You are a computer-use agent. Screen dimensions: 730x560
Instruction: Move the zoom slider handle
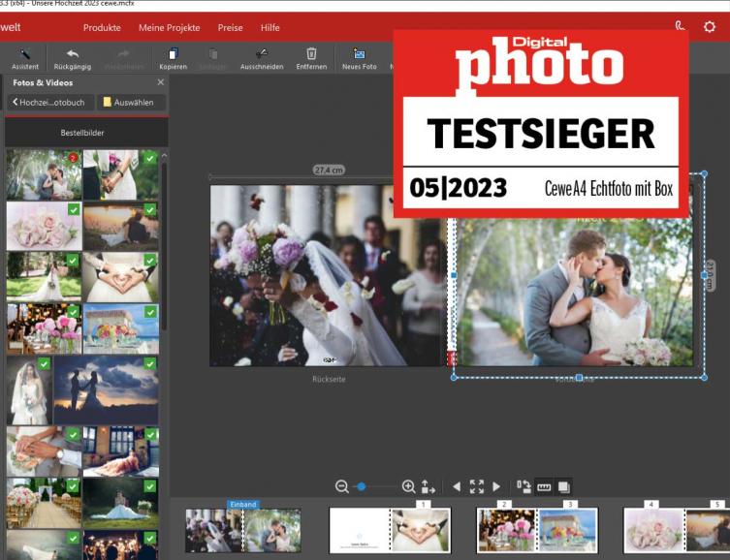pyautogui.click(x=362, y=486)
